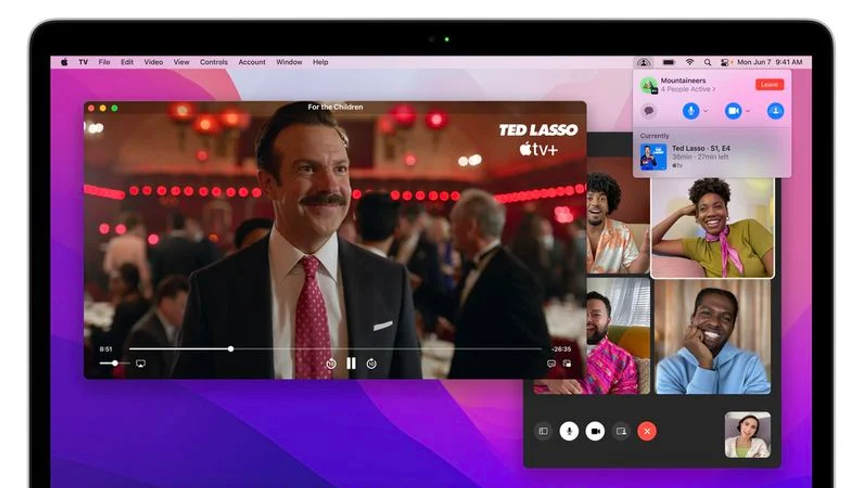Viewport: 868px width, 488px height.
Task: Select the man in floral shirt tile
Action: [618, 215]
